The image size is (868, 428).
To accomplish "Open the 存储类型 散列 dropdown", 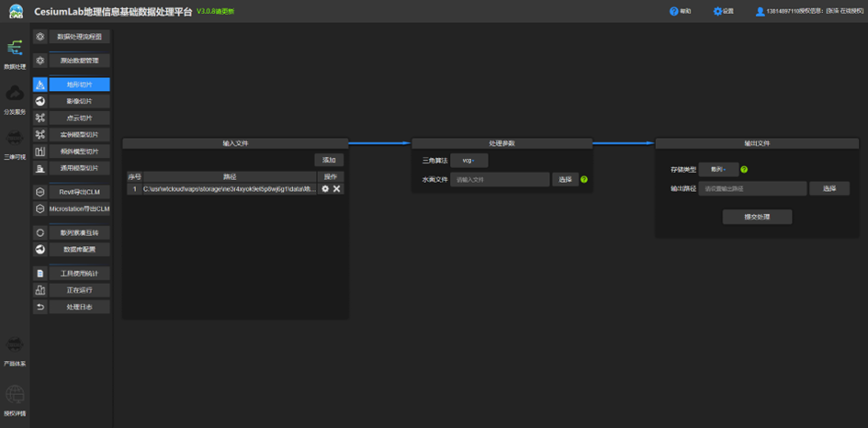I will coord(718,169).
